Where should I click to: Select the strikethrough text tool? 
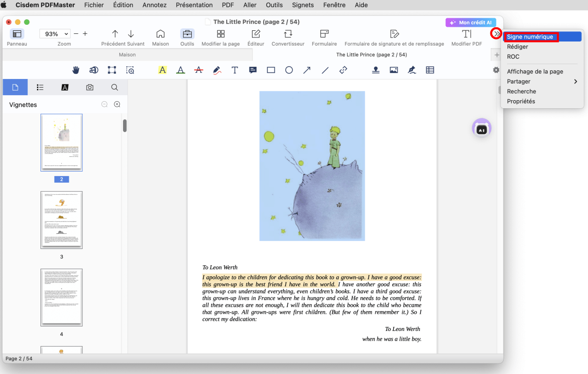[x=198, y=70]
